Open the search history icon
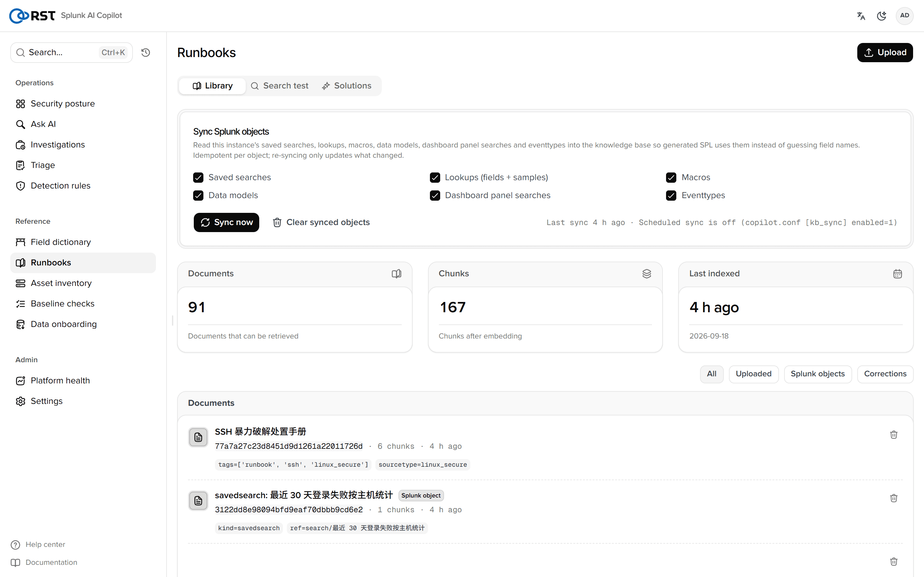The image size is (924, 577). coord(145,52)
